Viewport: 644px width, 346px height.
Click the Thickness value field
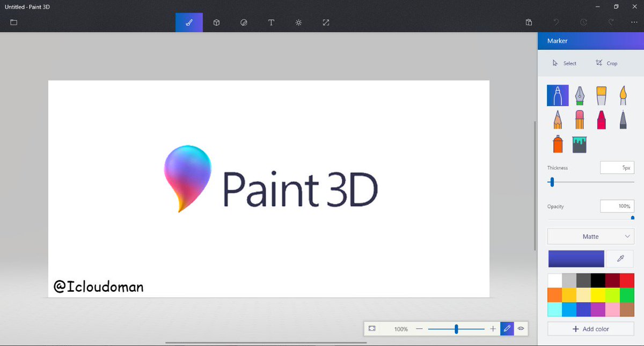[617, 167]
